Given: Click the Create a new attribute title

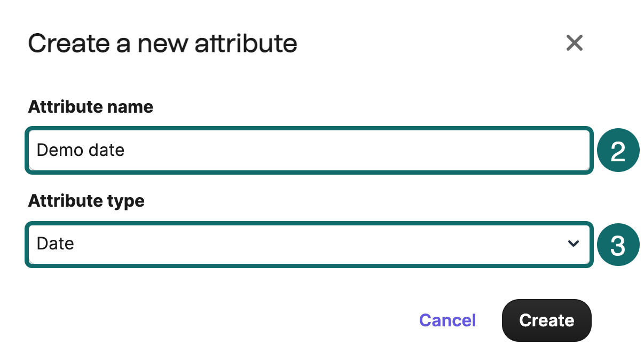Looking at the screenshot, I should (x=162, y=43).
